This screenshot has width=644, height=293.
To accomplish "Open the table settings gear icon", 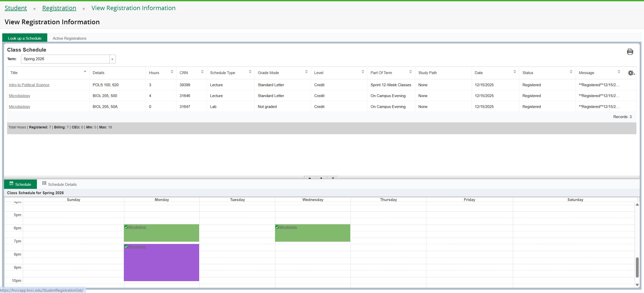I will [x=631, y=73].
